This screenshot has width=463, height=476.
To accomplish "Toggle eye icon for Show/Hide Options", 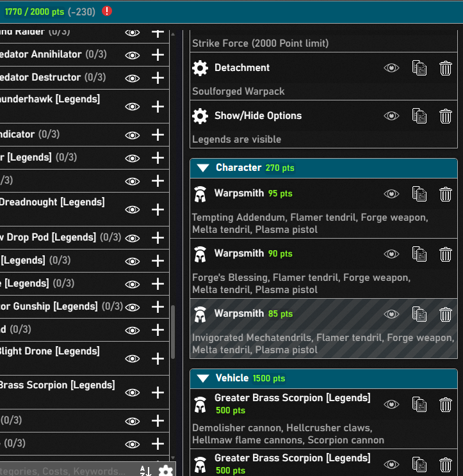I will point(391,116).
